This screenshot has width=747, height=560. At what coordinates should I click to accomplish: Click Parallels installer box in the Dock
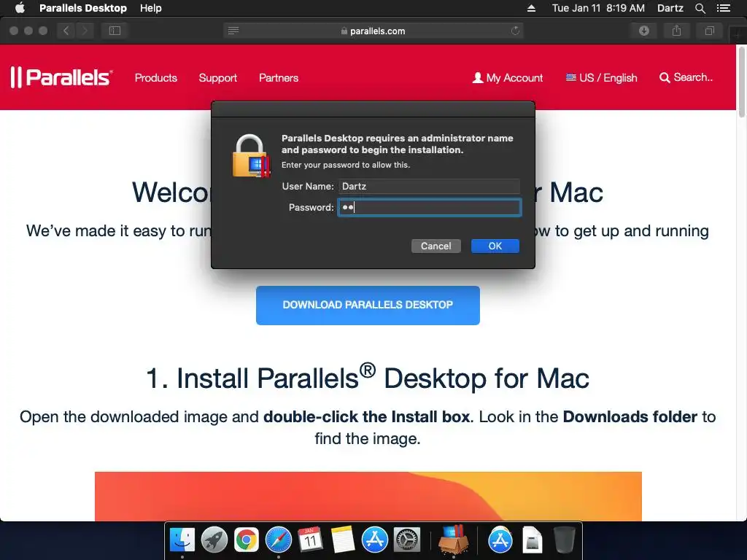pyautogui.click(x=453, y=540)
